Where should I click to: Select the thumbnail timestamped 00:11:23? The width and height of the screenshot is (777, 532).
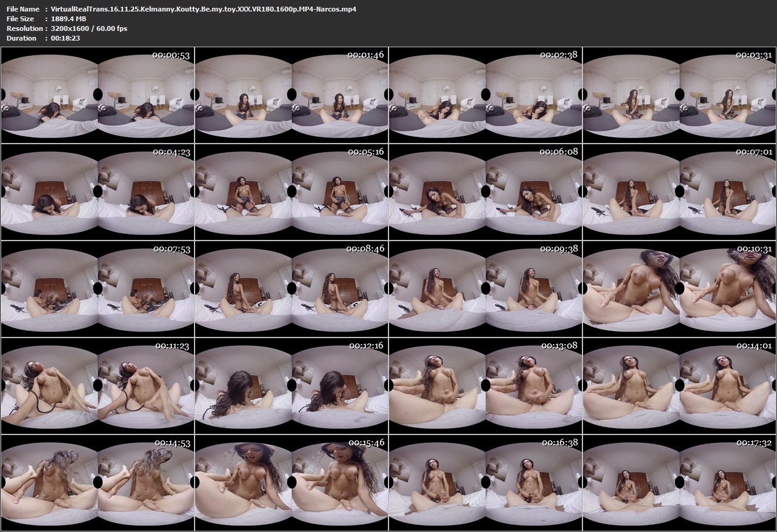pyautogui.click(x=97, y=385)
